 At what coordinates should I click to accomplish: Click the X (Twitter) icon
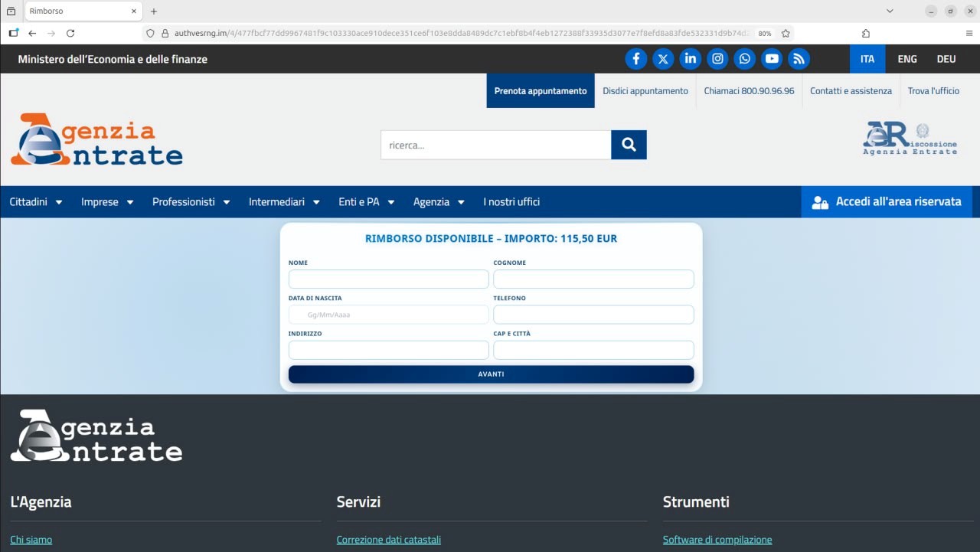663,59
